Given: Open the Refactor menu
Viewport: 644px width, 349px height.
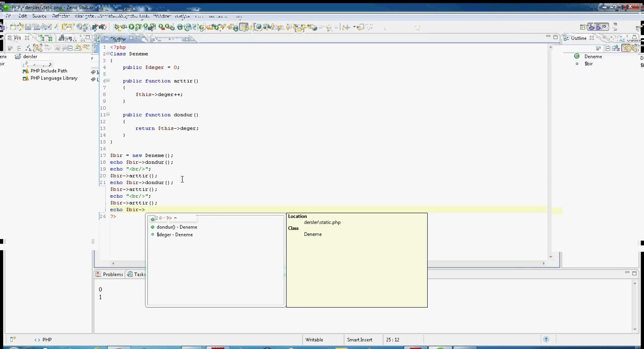Looking at the screenshot, I should click(61, 16).
